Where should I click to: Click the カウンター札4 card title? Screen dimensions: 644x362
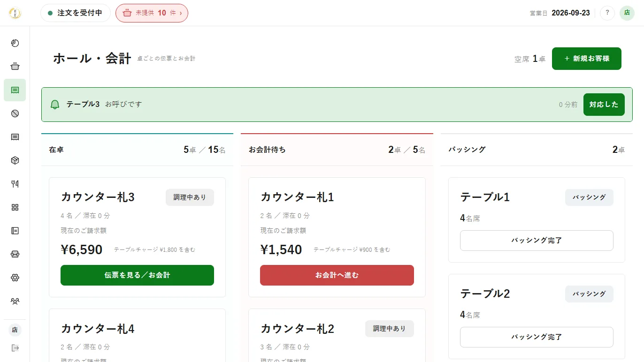pyautogui.click(x=98, y=329)
